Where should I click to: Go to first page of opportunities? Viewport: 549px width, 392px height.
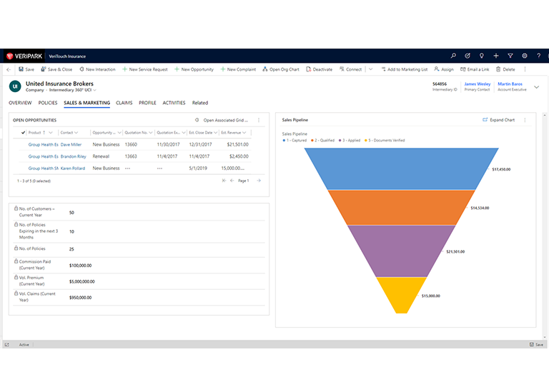pos(224,181)
